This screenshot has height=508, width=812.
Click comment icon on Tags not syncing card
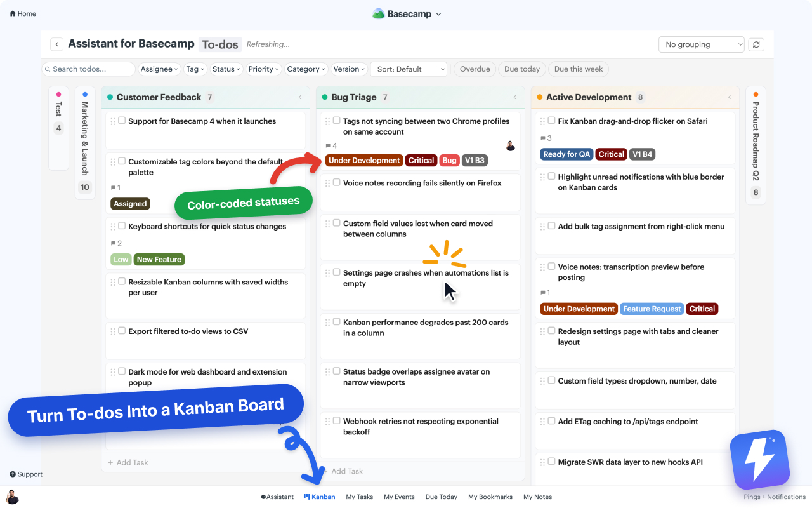328,146
